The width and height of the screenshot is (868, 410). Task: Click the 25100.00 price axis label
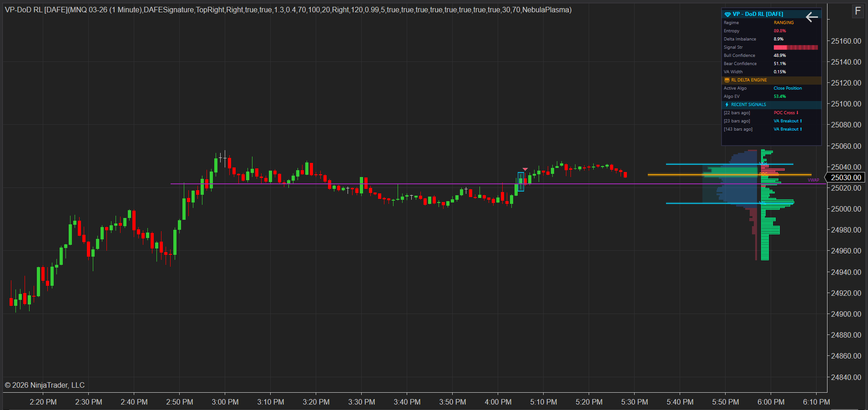846,104
